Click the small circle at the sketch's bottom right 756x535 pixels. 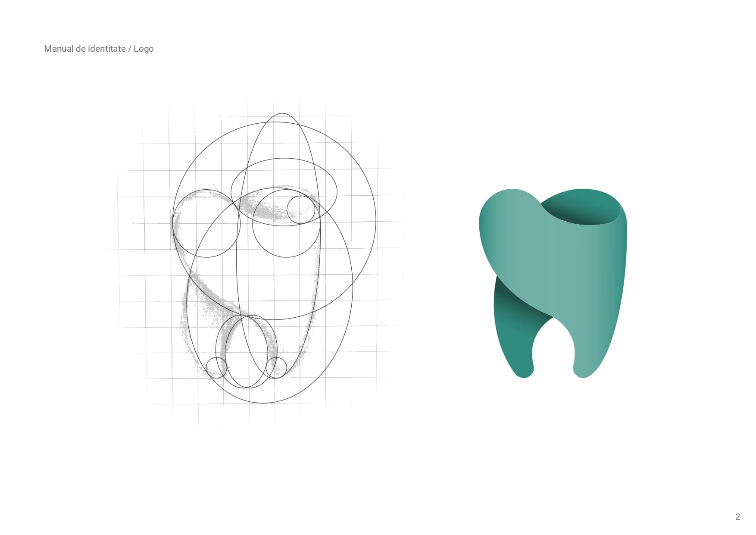pyautogui.click(x=277, y=366)
